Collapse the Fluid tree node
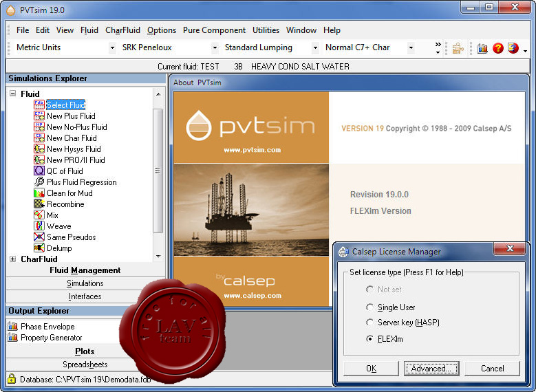Screen dimensions: 536x392 click(12, 94)
